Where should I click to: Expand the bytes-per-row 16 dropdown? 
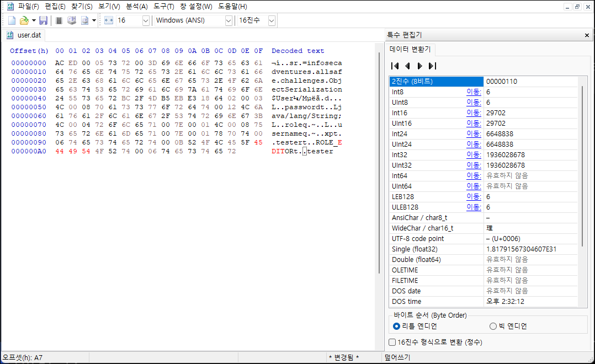click(x=146, y=20)
